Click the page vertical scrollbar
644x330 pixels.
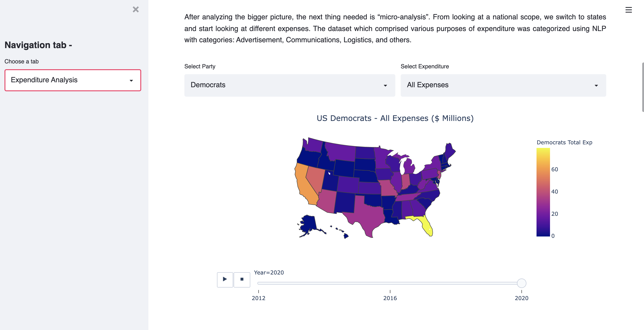(642, 87)
